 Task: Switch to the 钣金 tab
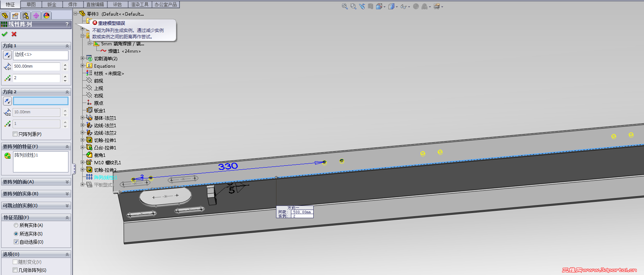pos(52,4)
